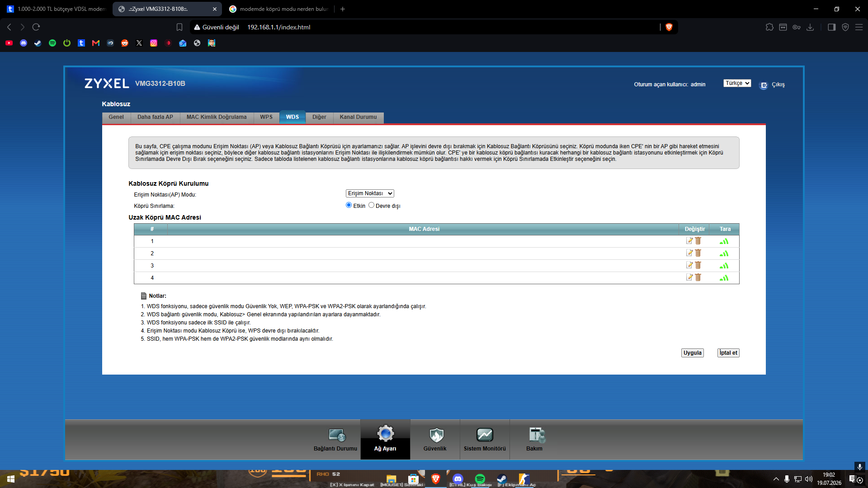Delete MAC address entry in row 2
The image size is (868, 488).
click(x=698, y=253)
